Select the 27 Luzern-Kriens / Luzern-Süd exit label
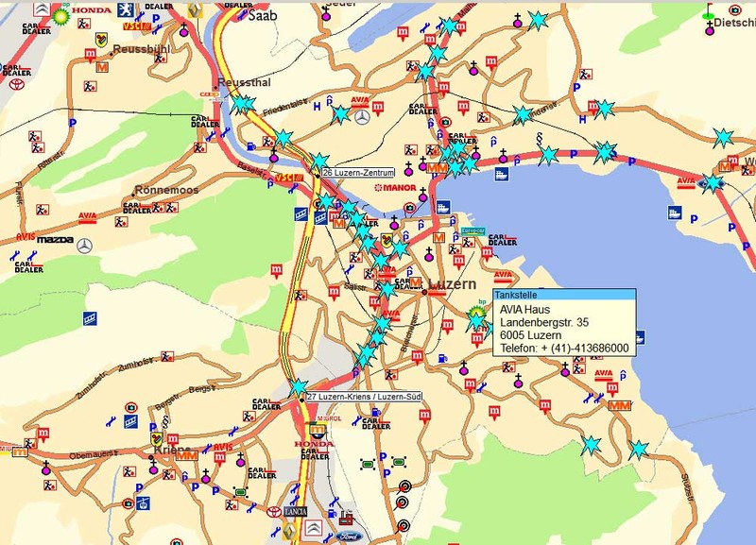The height and width of the screenshot is (545, 756). (364, 398)
